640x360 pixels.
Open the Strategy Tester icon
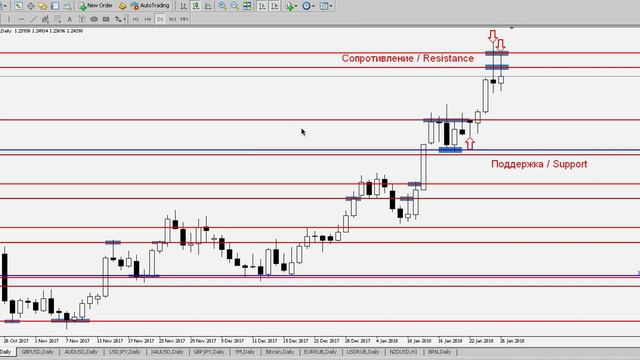[x=67, y=6]
